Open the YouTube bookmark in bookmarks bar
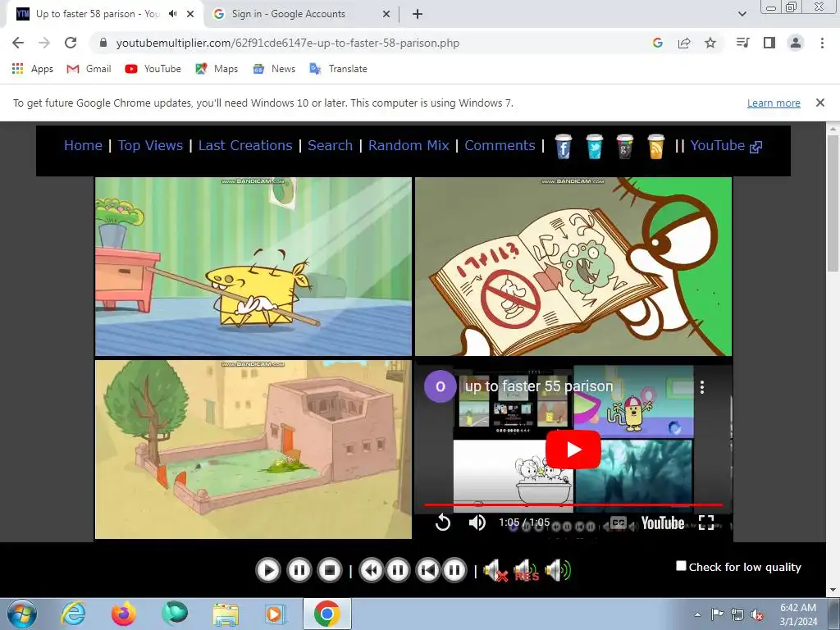This screenshot has height=630, width=840. point(153,69)
